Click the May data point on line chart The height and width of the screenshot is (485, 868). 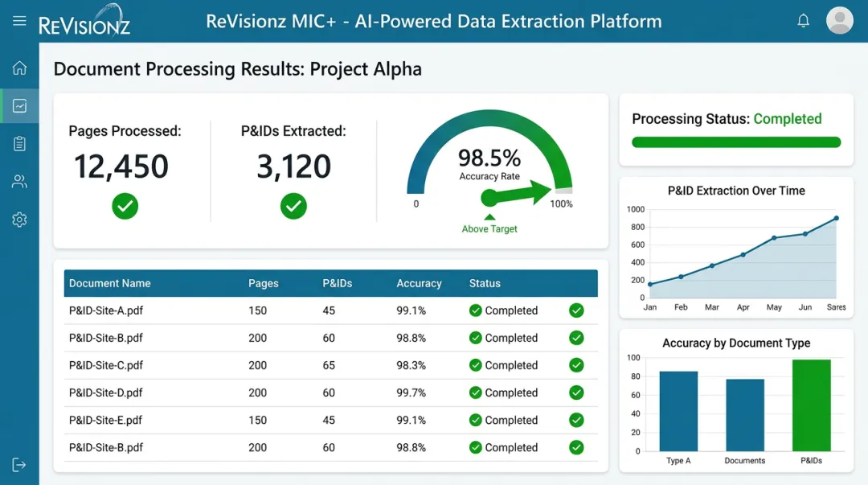tap(774, 238)
